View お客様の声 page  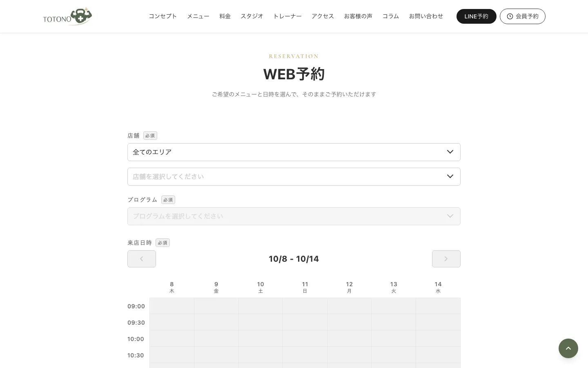click(358, 16)
